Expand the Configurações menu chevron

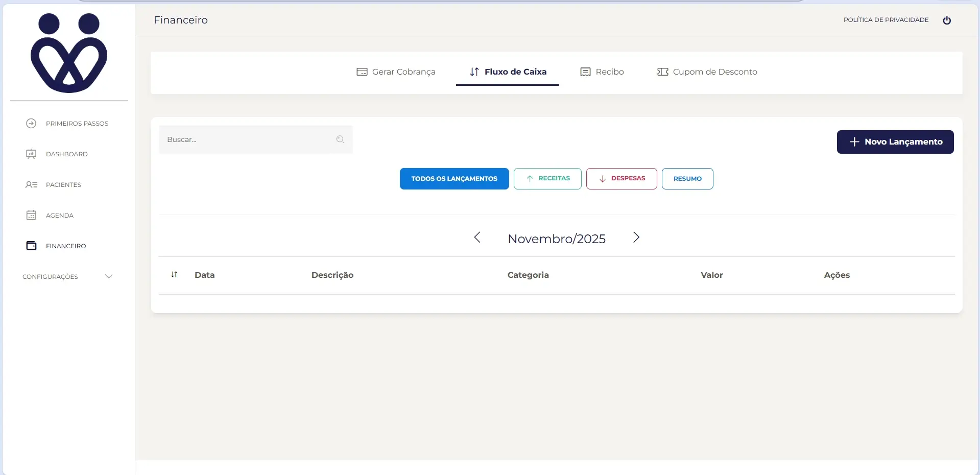[108, 277]
